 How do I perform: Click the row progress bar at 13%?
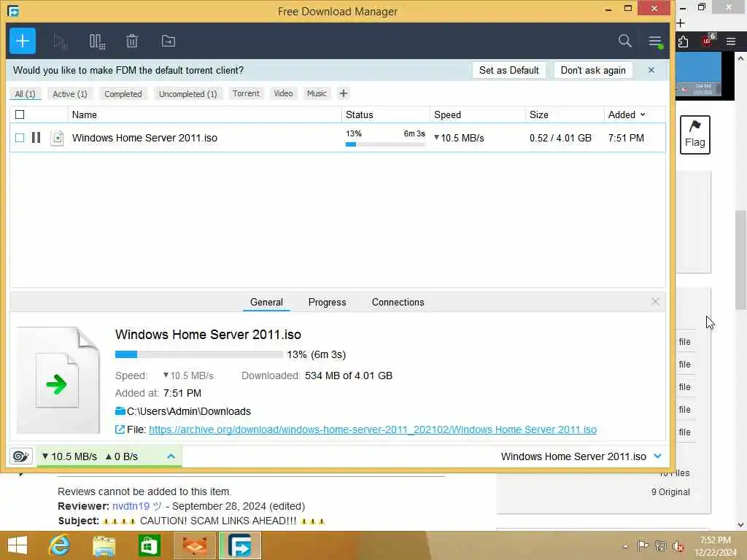[385, 144]
